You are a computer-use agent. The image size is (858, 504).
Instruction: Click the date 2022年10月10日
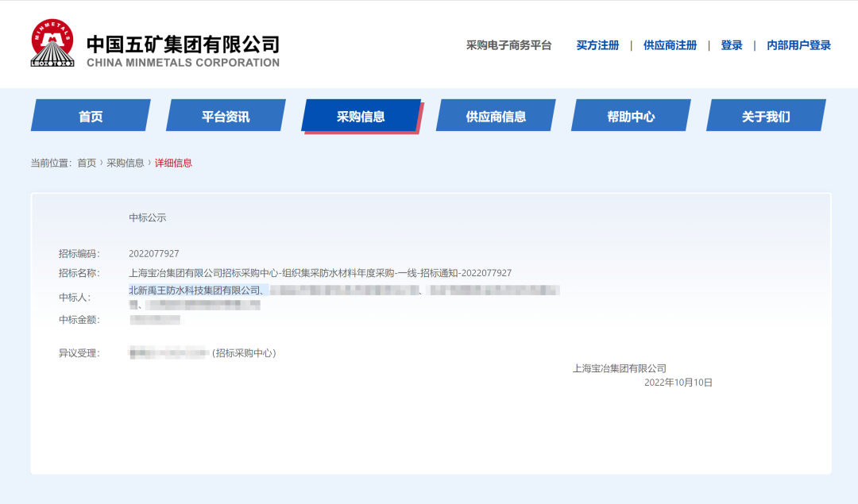click(678, 383)
